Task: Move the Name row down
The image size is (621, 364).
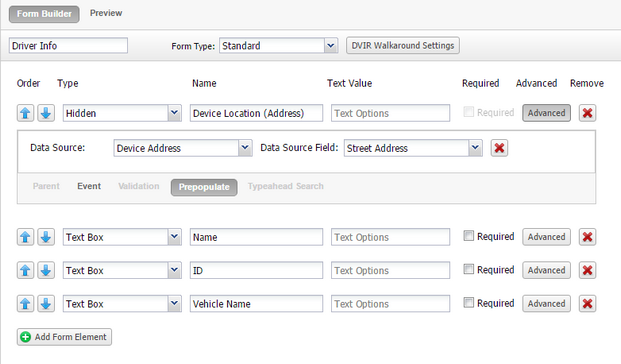Action: point(46,237)
